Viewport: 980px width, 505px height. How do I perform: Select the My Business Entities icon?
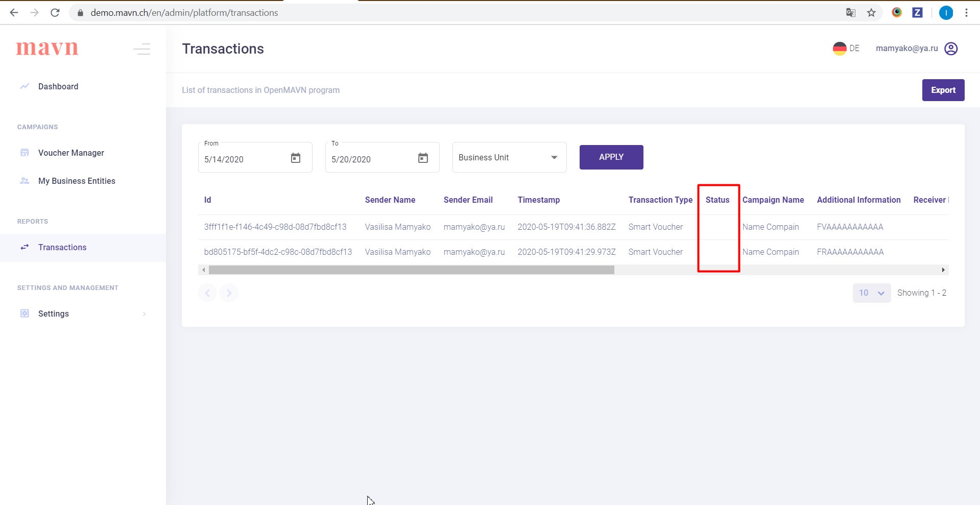[x=25, y=181]
